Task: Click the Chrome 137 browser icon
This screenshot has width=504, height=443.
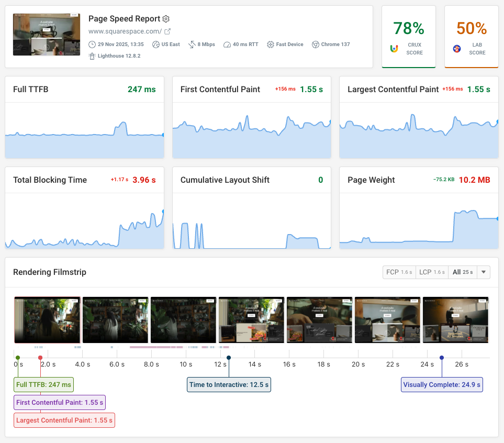Action: pyautogui.click(x=315, y=45)
